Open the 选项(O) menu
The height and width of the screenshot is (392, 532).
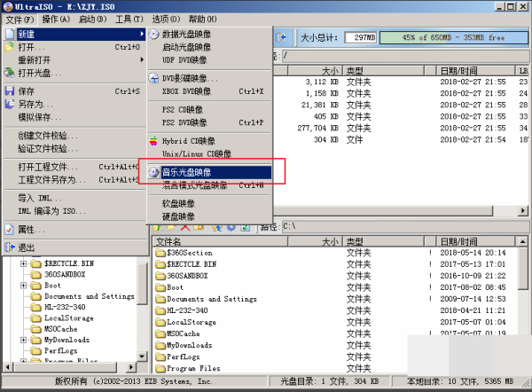[166, 20]
